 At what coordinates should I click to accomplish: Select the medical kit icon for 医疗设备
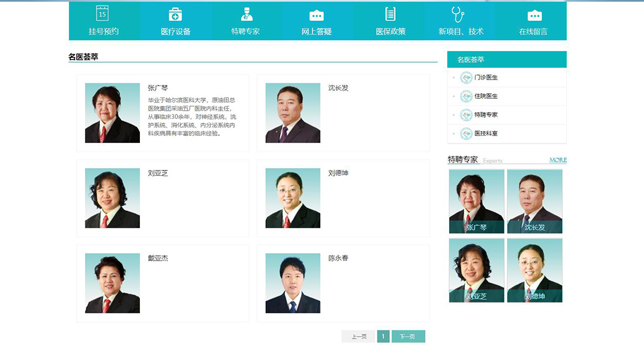pyautogui.click(x=174, y=15)
